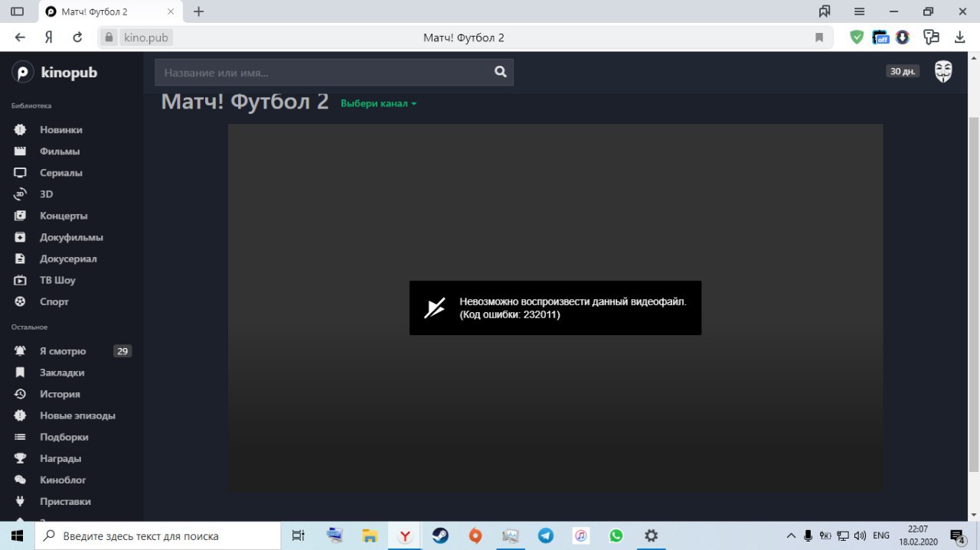
Task: Open Steam from the taskbar
Action: pos(440,535)
